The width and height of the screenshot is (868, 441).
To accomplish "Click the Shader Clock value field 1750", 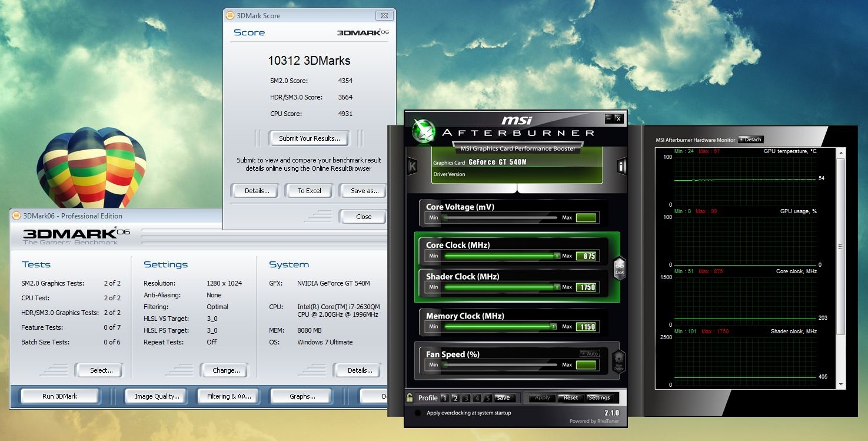I will pyautogui.click(x=586, y=287).
